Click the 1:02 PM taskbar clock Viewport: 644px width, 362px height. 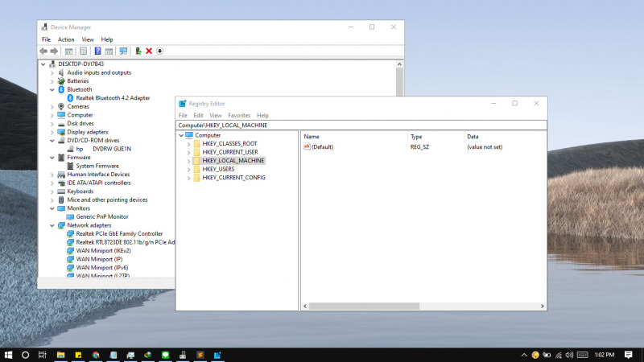click(x=605, y=355)
